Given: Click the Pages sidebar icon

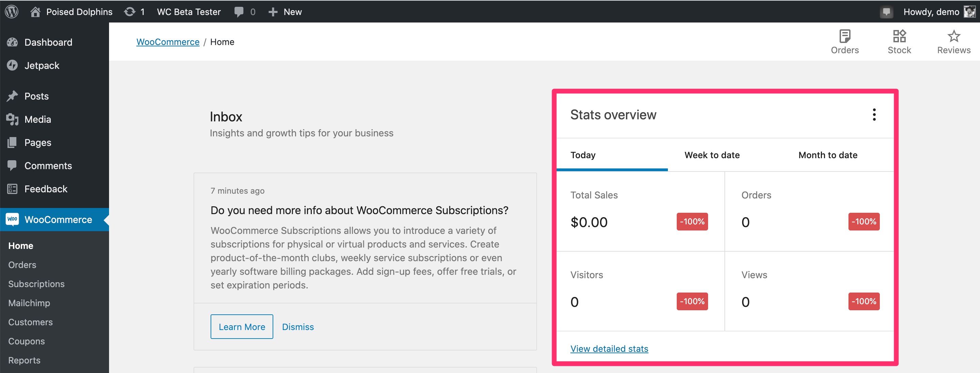Looking at the screenshot, I should click(12, 143).
